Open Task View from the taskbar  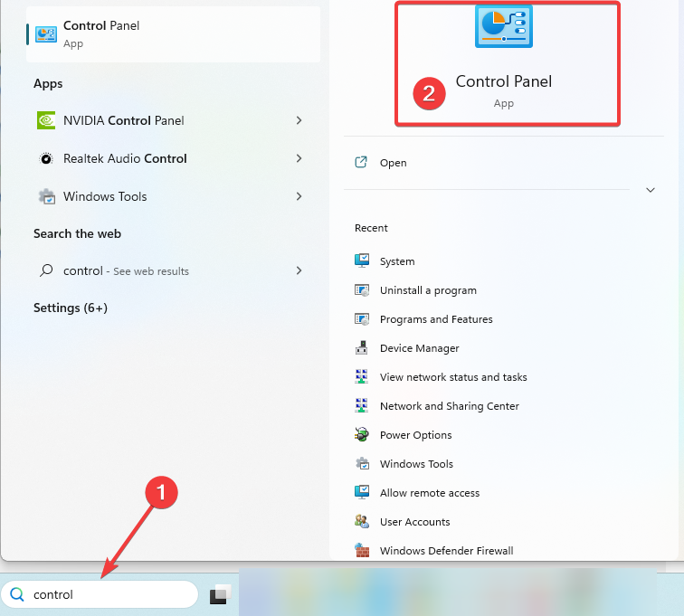click(220, 594)
